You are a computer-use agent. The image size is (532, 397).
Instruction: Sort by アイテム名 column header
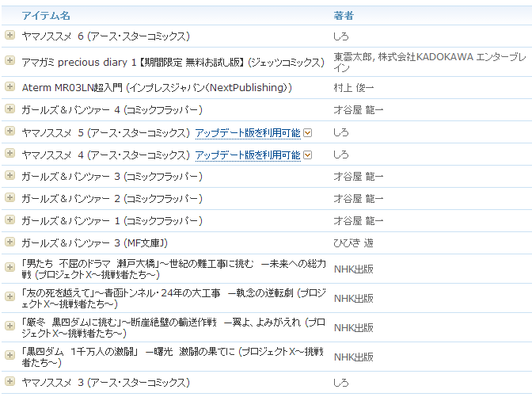(x=46, y=16)
